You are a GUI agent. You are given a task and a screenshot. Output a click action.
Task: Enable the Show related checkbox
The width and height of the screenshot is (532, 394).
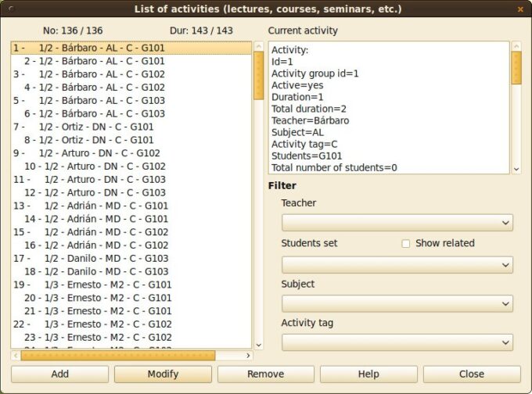click(405, 243)
